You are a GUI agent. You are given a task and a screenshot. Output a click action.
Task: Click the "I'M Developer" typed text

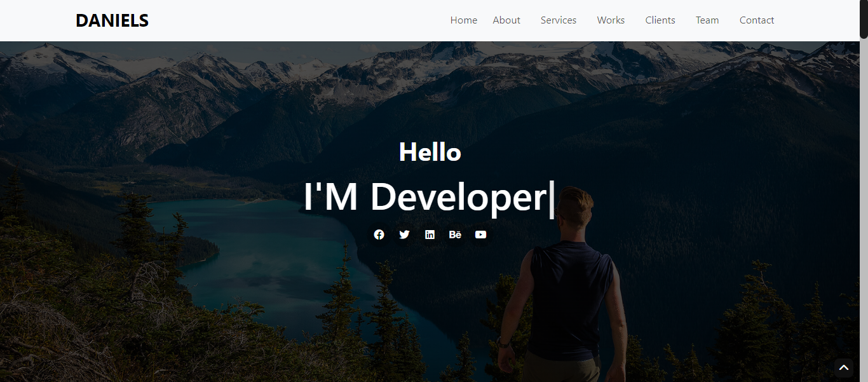click(424, 197)
